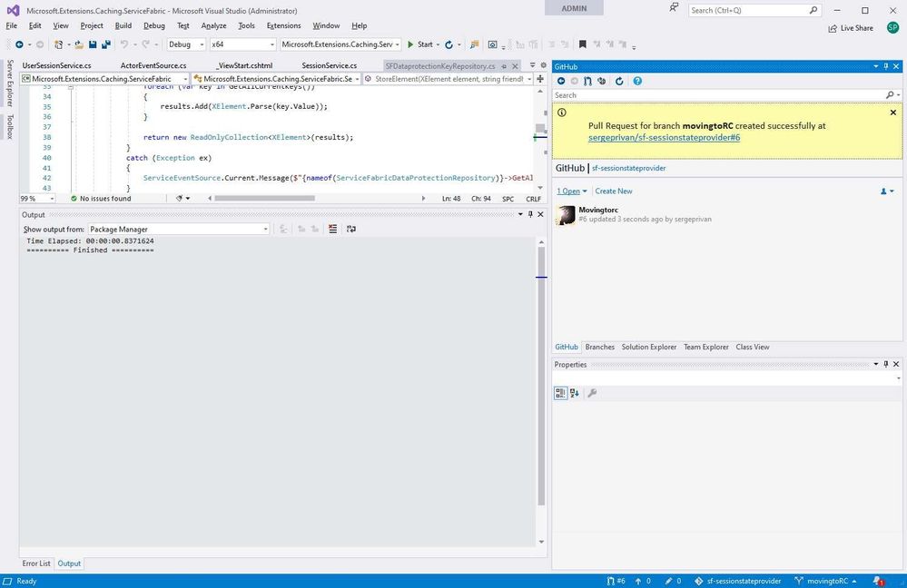
Task: Pin the Properties window
Action: (885, 364)
